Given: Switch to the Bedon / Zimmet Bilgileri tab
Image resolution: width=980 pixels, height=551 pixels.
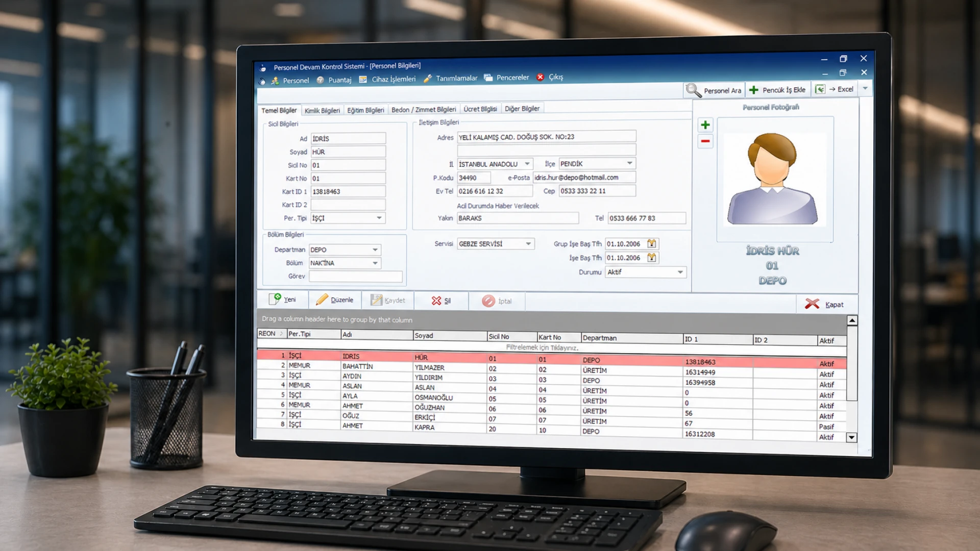Looking at the screenshot, I should pyautogui.click(x=424, y=110).
